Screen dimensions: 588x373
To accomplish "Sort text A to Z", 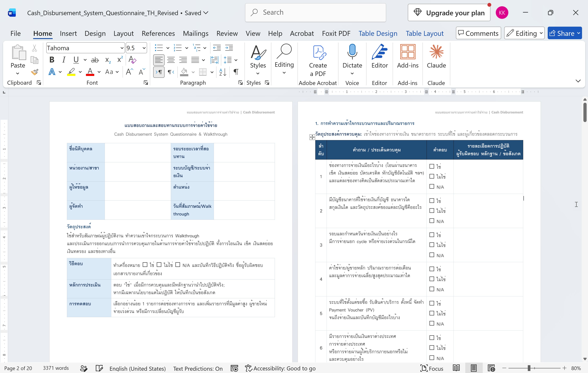I will (223, 72).
